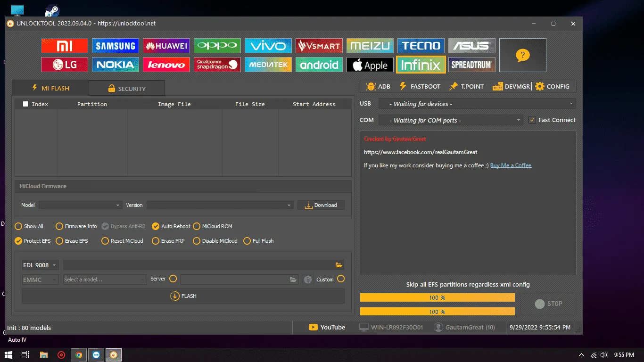Browse firmware folder next to EDL path
Screen dimensions: 644x362
tap(339, 265)
